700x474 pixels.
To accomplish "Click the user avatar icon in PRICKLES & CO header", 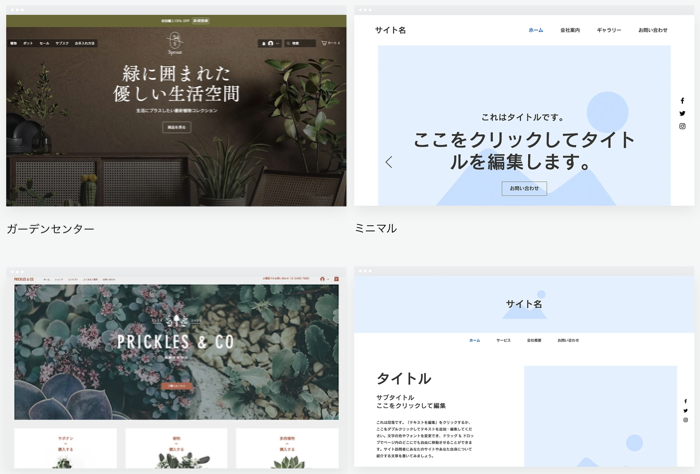I will coord(322,279).
